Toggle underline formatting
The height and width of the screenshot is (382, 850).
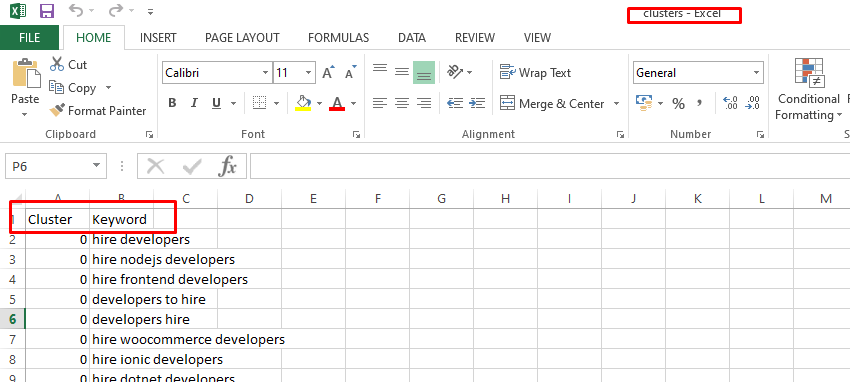pyautogui.click(x=216, y=103)
